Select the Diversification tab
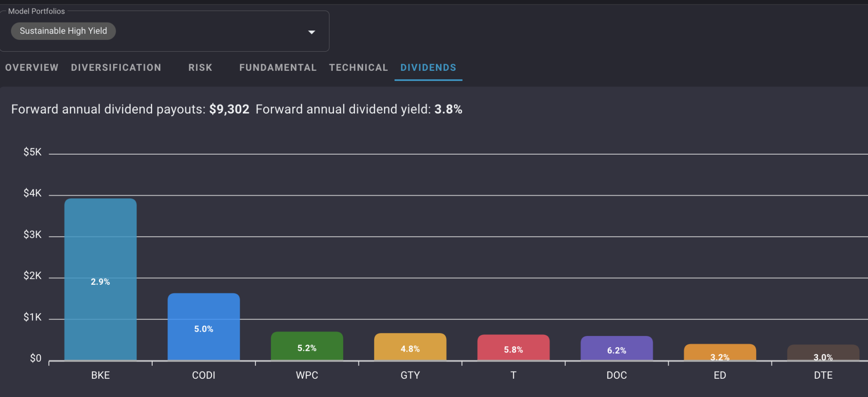The height and width of the screenshot is (397, 868). click(x=116, y=67)
